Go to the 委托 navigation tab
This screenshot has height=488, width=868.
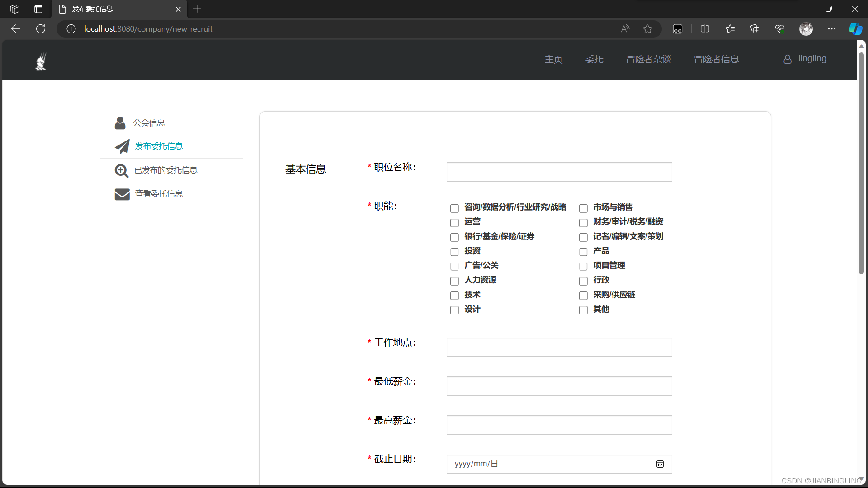[x=594, y=59]
